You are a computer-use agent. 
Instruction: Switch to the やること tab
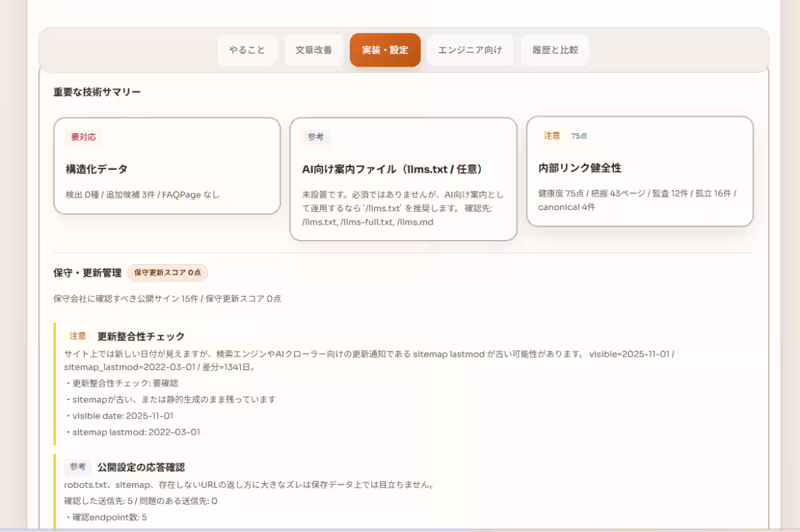(x=247, y=50)
